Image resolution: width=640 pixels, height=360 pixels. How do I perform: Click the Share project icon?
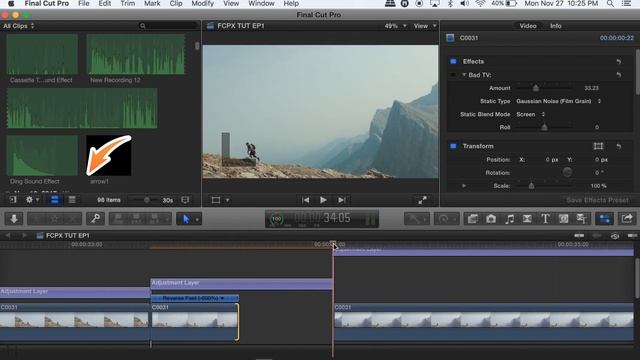(627, 219)
